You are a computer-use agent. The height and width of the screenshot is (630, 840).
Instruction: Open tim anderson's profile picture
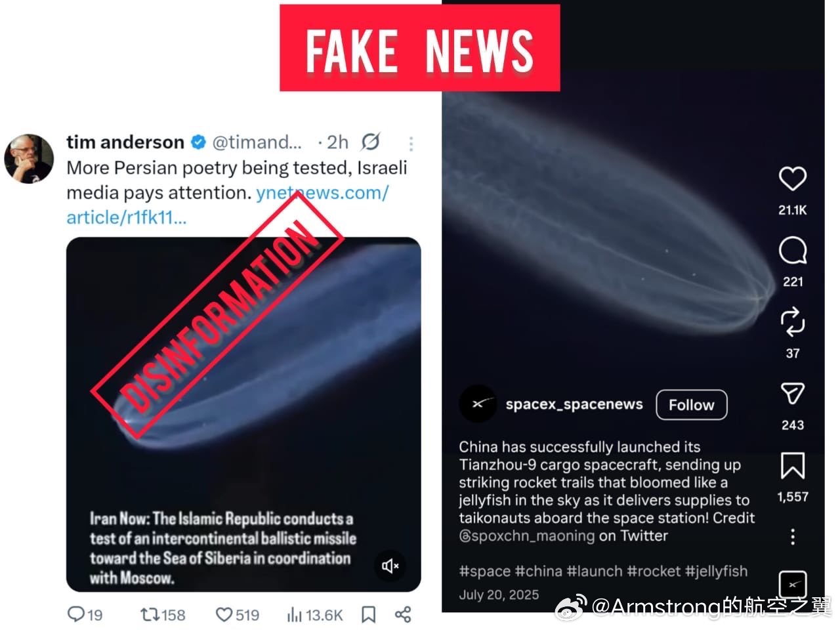tap(29, 159)
